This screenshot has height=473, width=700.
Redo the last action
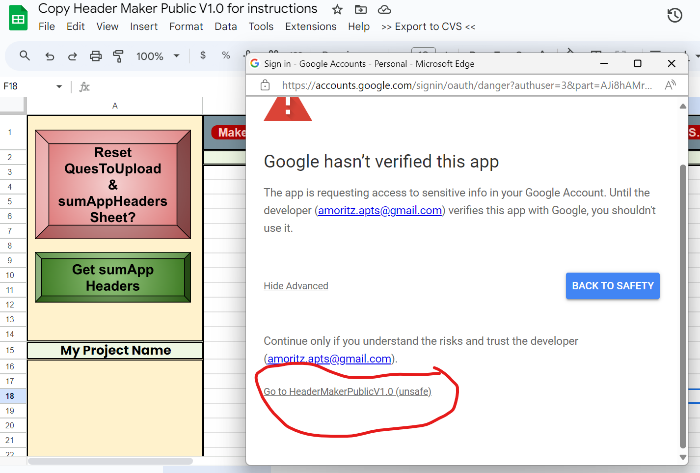tap(72, 56)
